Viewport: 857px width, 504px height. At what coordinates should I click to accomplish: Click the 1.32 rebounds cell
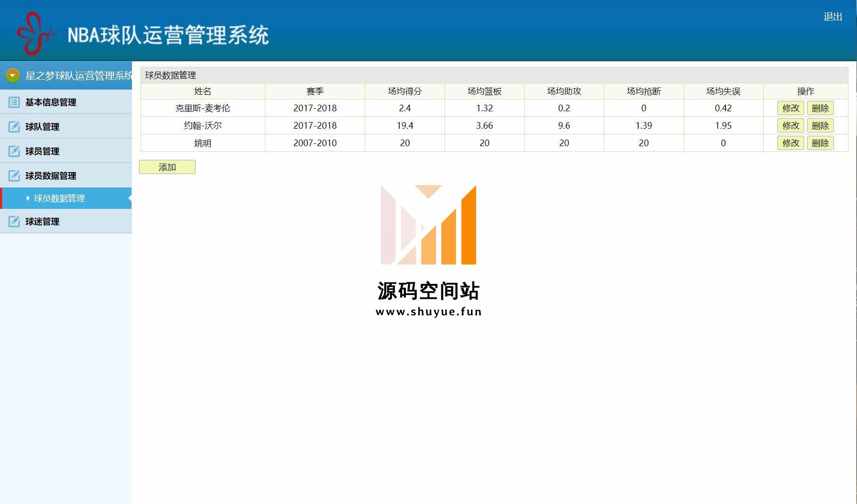point(485,108)
